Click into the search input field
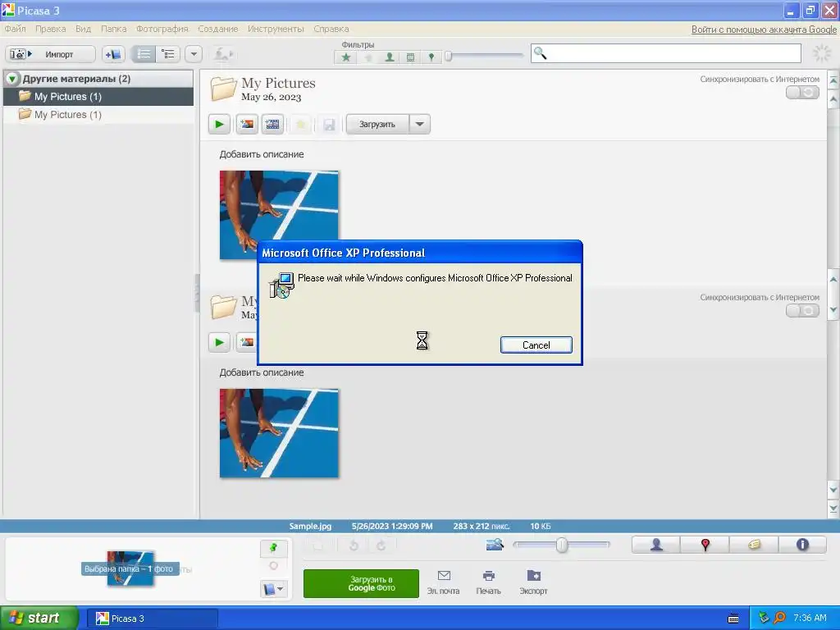840x630 pixels. [666, 53]
